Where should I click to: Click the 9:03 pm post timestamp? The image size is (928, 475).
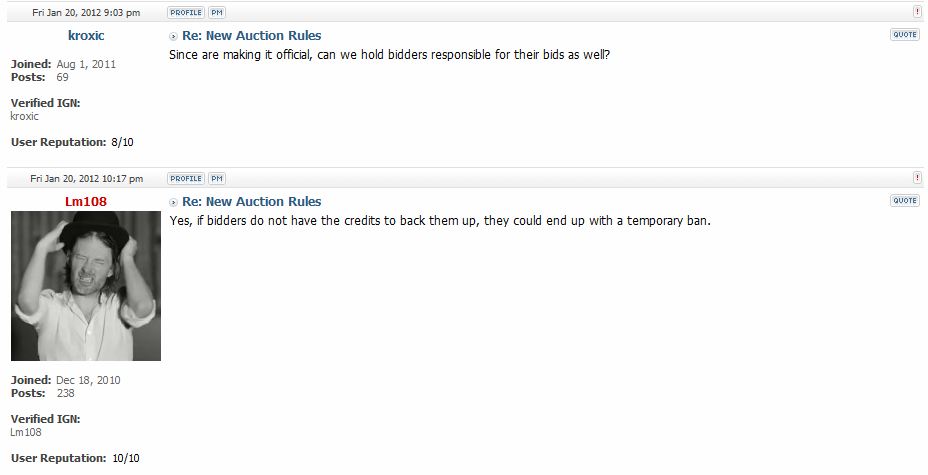pyautogui.click(x=85, y=13)
